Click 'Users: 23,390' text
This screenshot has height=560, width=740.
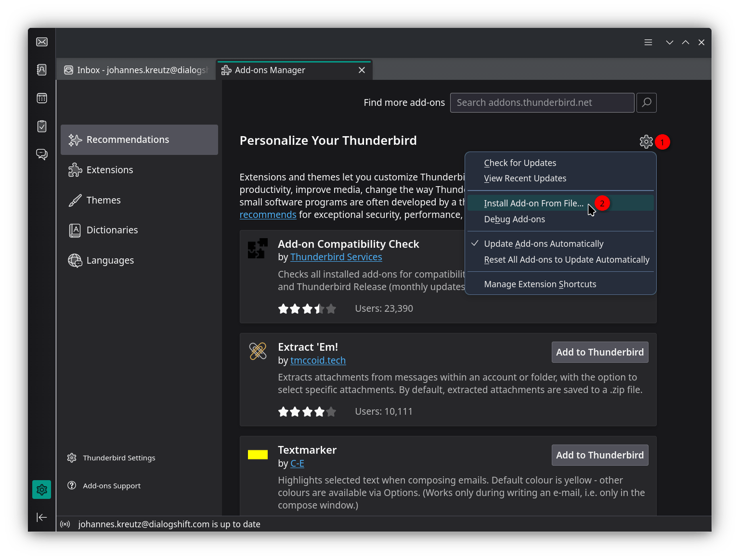click(x=384, y=309)
